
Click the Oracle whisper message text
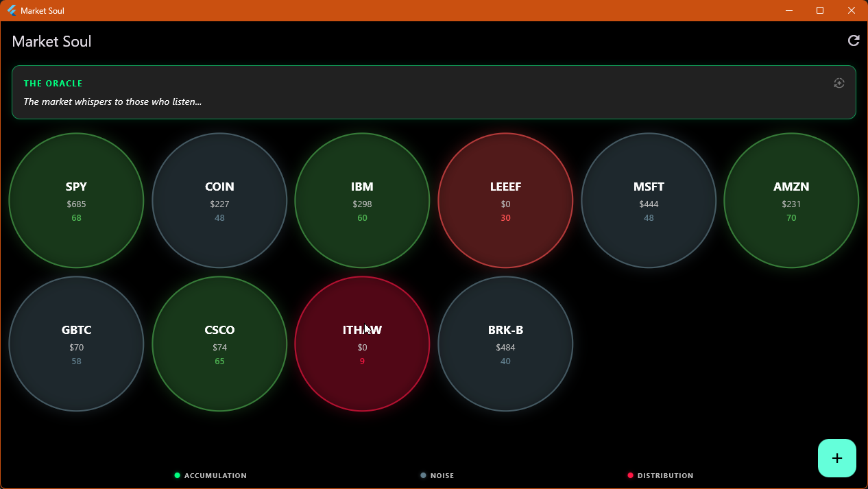point(112,102)
